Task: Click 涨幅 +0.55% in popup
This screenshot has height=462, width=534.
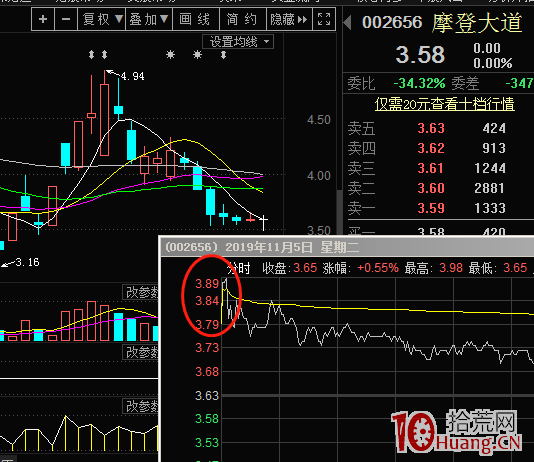Action: [378, 268]
